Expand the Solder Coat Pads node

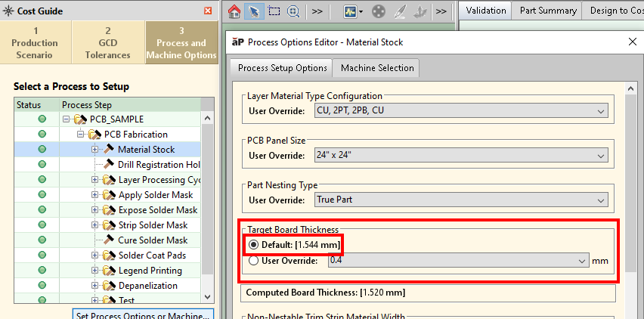(95, 256)
